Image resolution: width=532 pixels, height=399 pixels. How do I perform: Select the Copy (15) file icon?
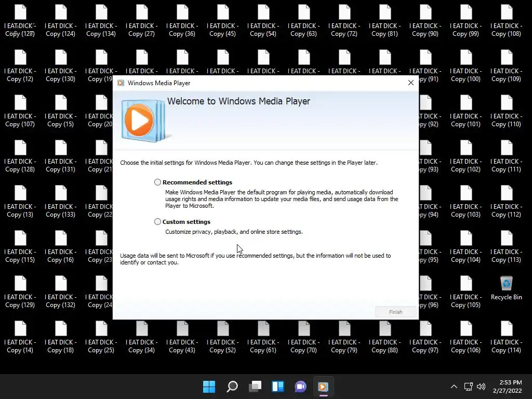[61, 111]
